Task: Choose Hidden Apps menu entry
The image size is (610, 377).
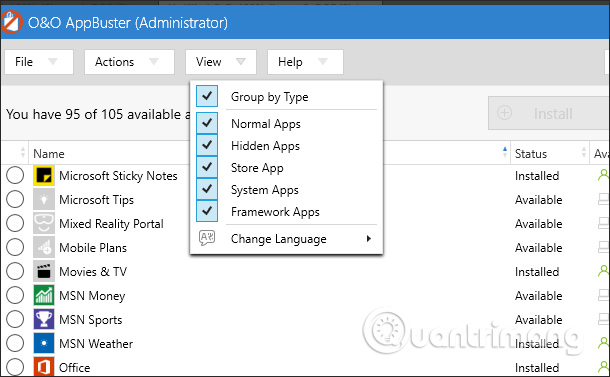Action: click(286, 146)
